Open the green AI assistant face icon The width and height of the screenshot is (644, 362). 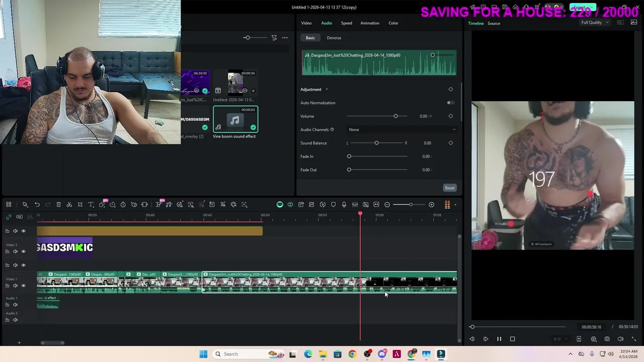280,205
